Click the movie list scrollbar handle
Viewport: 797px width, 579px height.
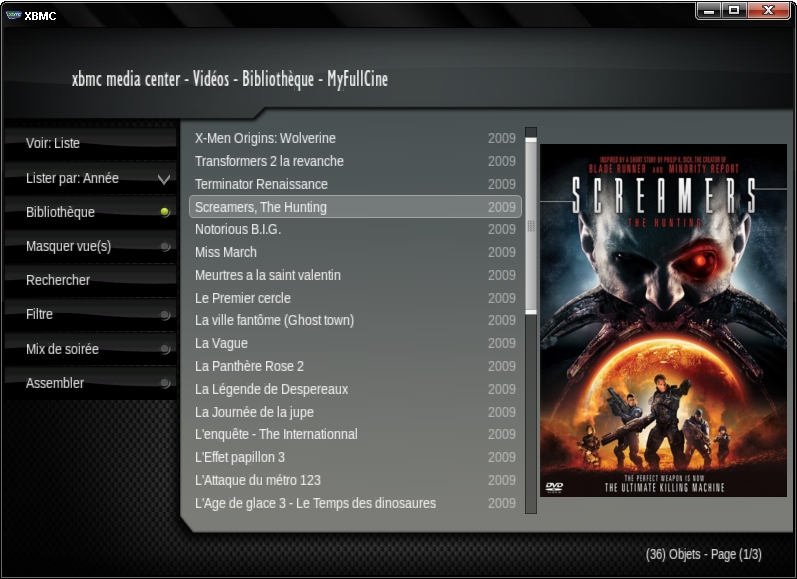(531, 226)
